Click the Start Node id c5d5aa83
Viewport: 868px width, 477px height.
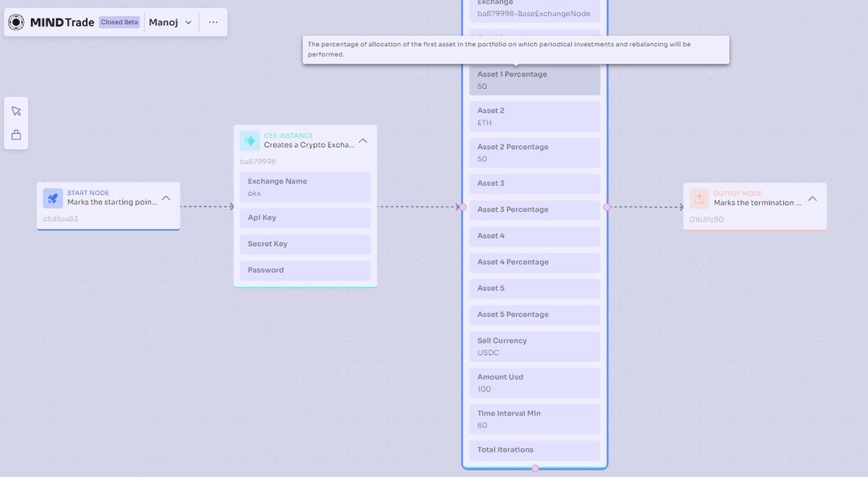click(61, 218)
